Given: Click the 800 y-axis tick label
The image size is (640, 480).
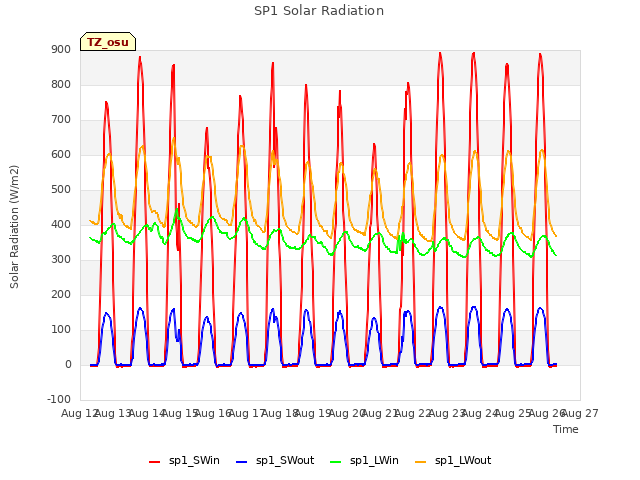Looking at the screenshot, I should tap(61, 84).
